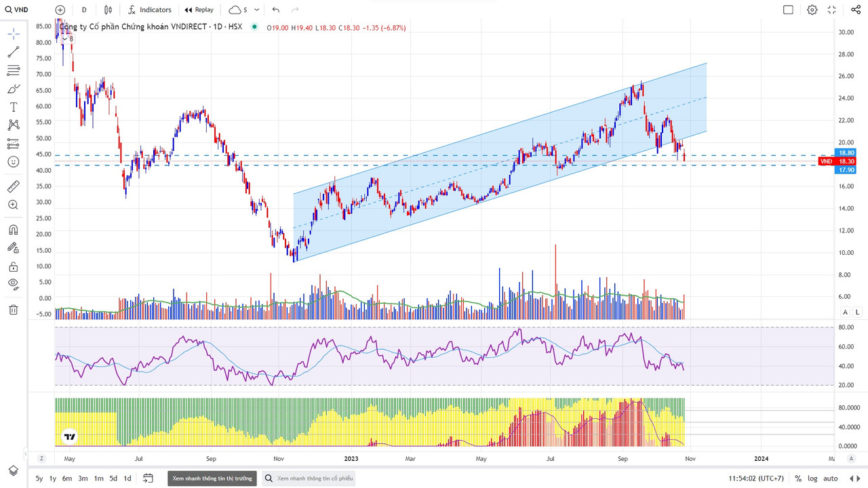868x488 pixels.
Task: Open chart settings gear
Action: (812, 9)
